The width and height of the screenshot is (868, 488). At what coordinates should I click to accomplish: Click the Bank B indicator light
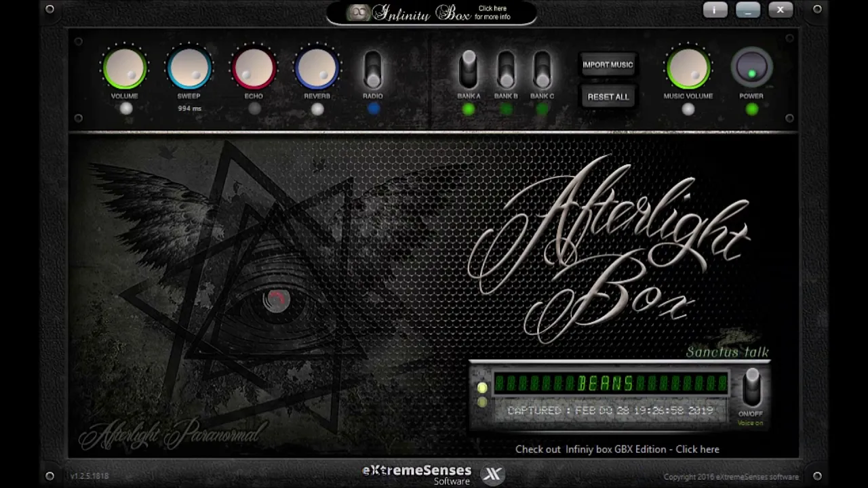coord(506,109)
